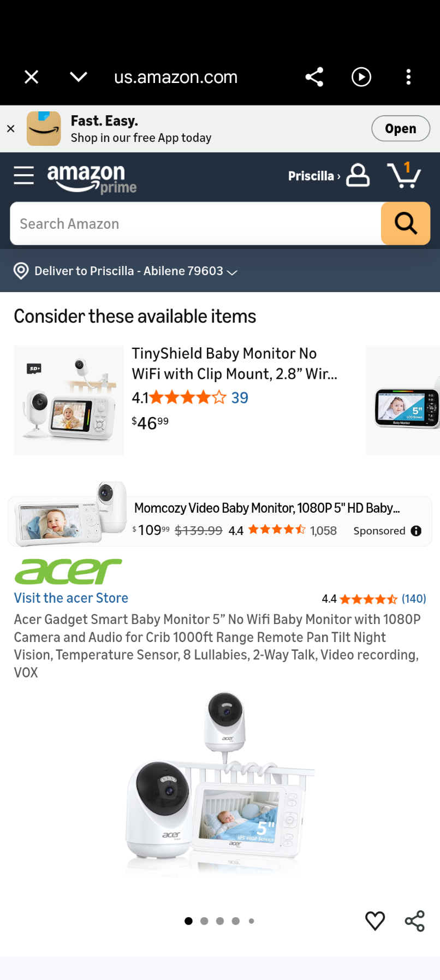
Task: Visit the acer Store link
Action: (x=71, y=598)
